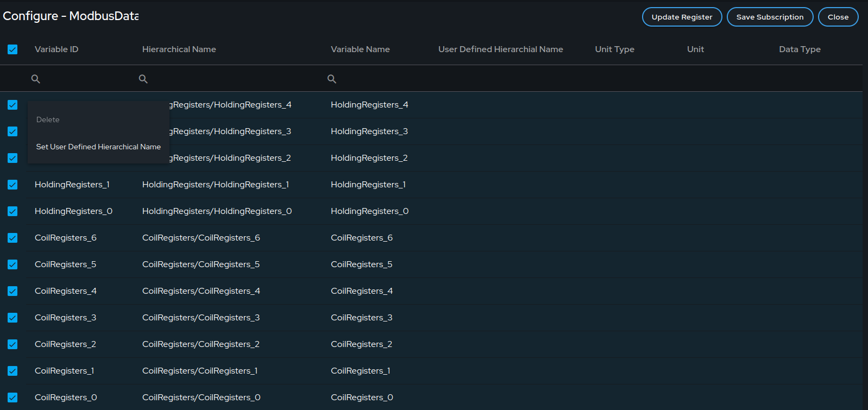
Task: Click CoilRegisters/CoilRegisters_5 hierarchical name
Action: click(x=201, y=264)
